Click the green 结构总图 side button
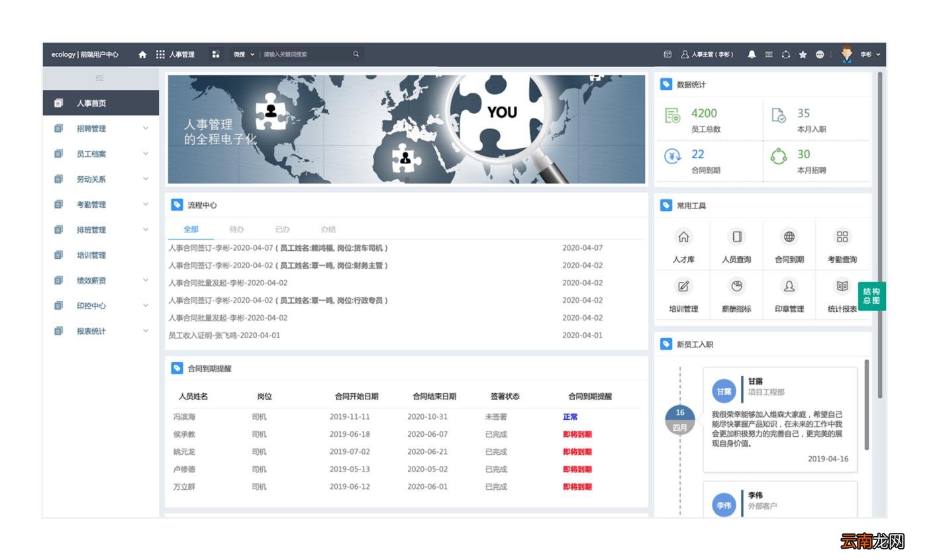The height and width of the screenshot is (560, 929). pyautogui.click(x=871, y=296)
